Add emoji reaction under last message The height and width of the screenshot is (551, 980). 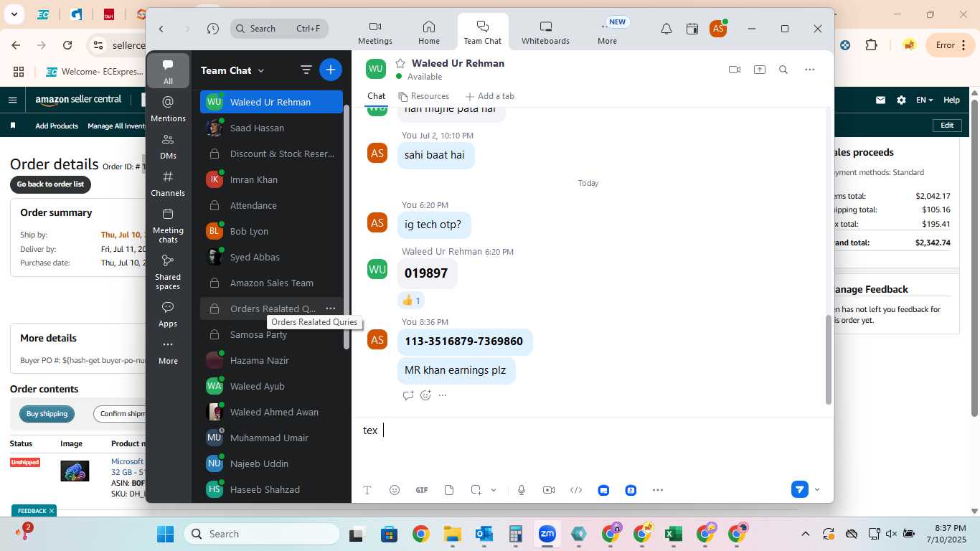pos(425,395)
